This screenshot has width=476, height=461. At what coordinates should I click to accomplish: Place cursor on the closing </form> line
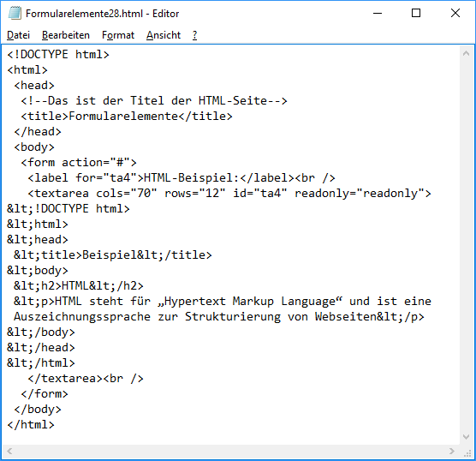tap(45, 394)
